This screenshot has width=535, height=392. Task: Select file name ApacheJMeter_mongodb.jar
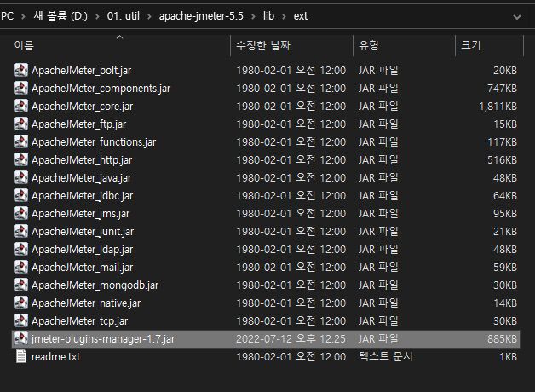(x=95, y=285)
